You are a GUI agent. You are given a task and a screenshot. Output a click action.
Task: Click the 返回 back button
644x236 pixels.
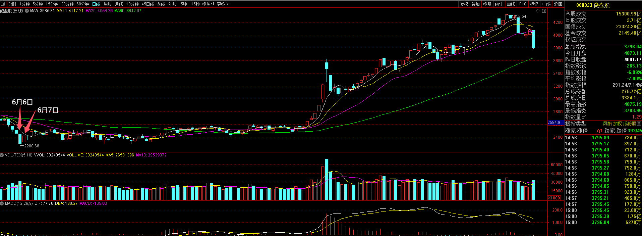(x=558, y=4)
